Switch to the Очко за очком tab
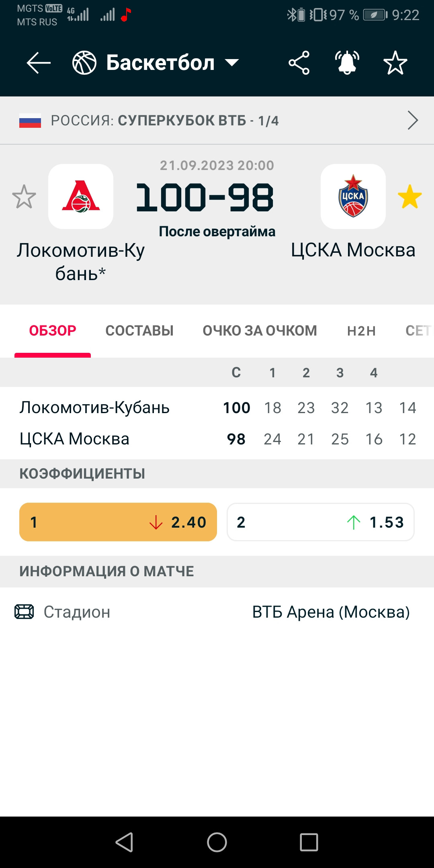 (260, 331)
